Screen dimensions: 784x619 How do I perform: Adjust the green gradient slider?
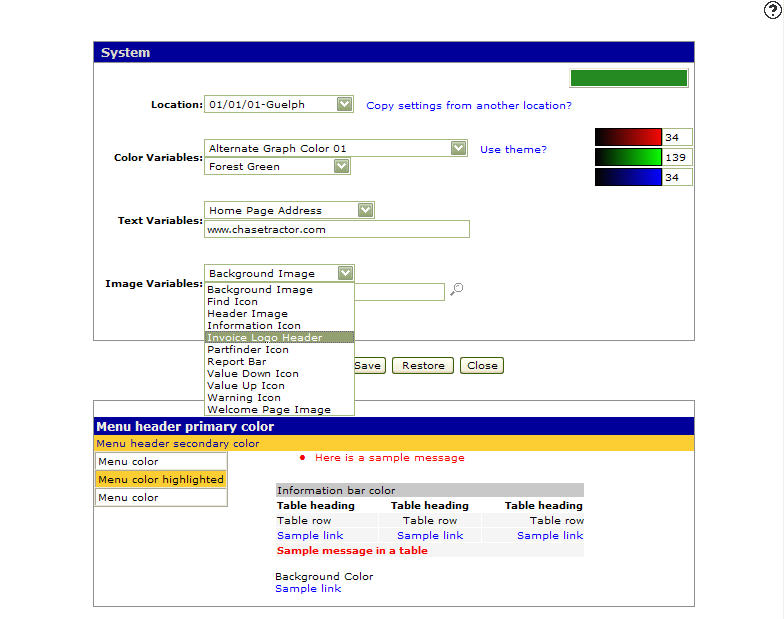point(628,157)
